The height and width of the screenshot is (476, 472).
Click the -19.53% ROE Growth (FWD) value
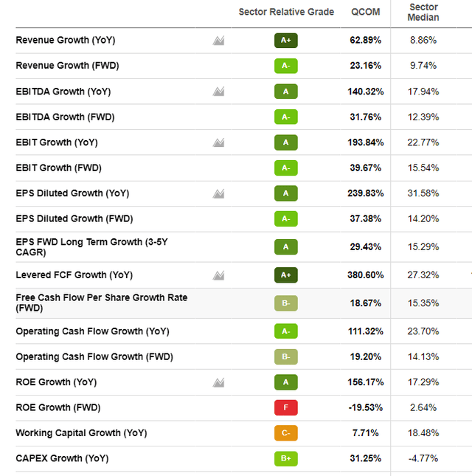pos(366,407)
